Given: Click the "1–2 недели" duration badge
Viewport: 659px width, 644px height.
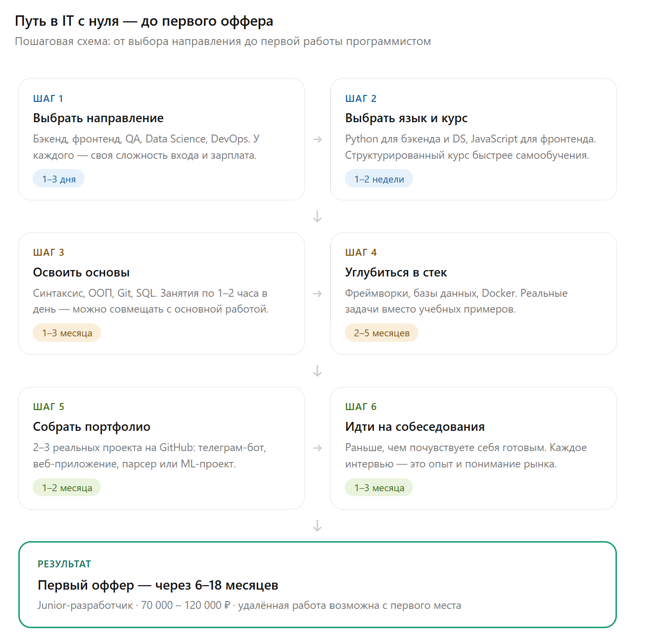Looking at the screenshot, I should [379, 179].
